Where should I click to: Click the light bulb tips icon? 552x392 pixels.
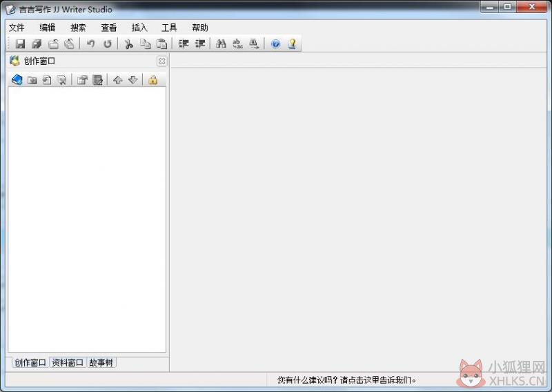click(292, 43)
